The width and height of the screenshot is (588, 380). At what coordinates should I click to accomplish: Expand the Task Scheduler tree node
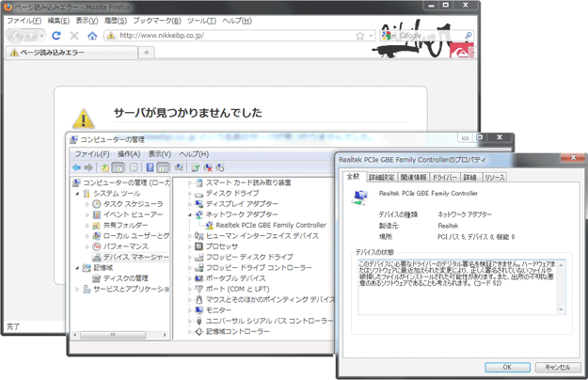click(x=87, y=204)
